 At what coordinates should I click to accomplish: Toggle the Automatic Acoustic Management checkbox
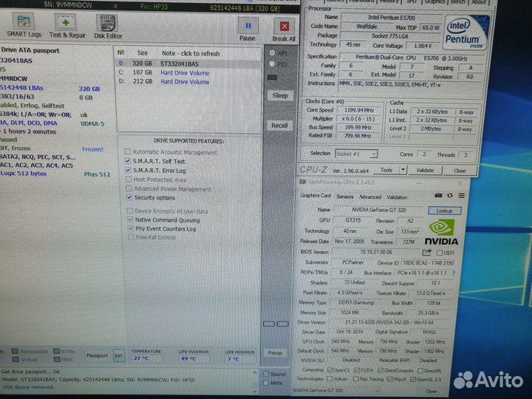(x=127, y=151)
